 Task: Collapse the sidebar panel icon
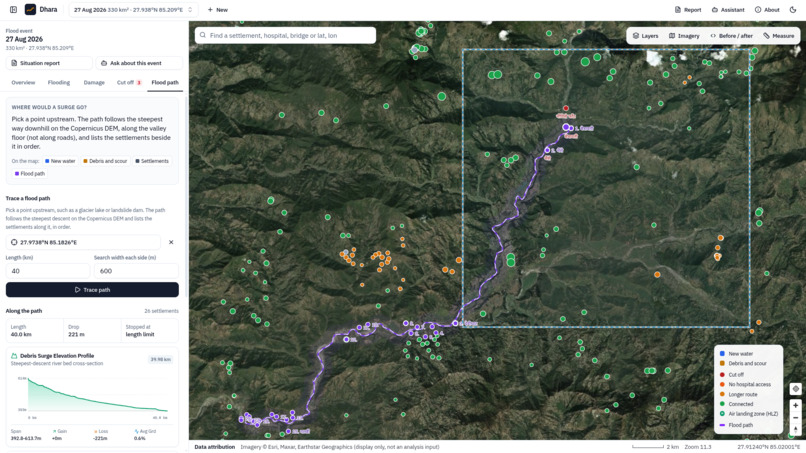(x=13, y=10)
